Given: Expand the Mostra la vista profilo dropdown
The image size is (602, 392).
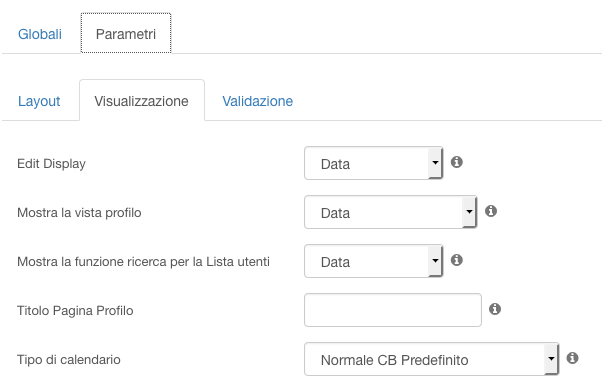Looking at the screenshot, I should (x=390, y=212).
